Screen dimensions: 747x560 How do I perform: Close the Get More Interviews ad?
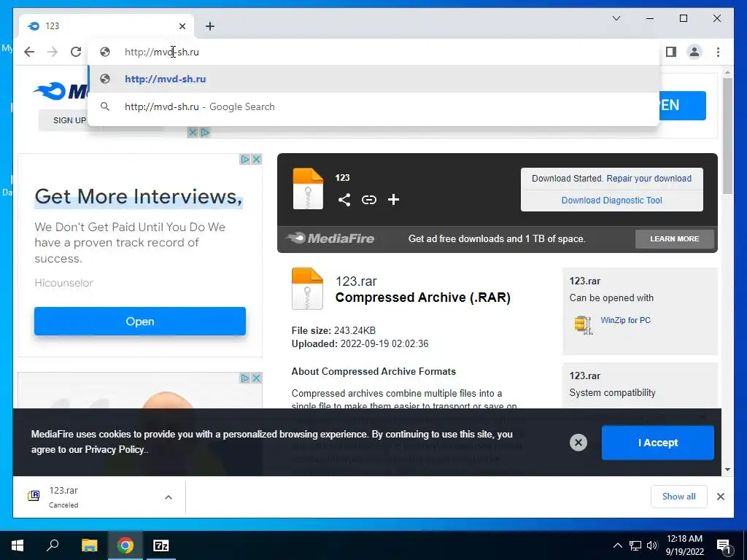[x=256, y=160]
